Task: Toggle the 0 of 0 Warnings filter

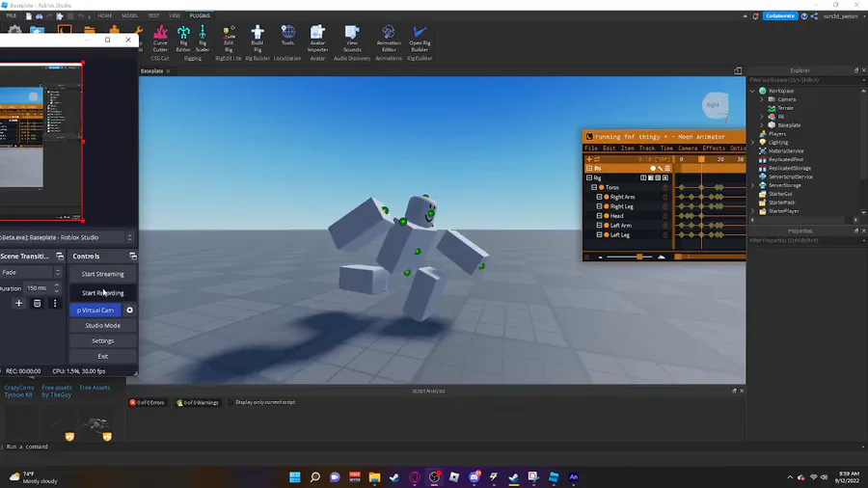Action: [197, 402]
